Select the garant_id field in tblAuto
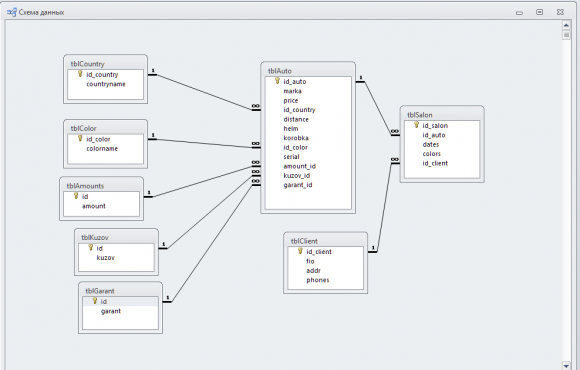The image size is (580, 370). coord(298,185)
